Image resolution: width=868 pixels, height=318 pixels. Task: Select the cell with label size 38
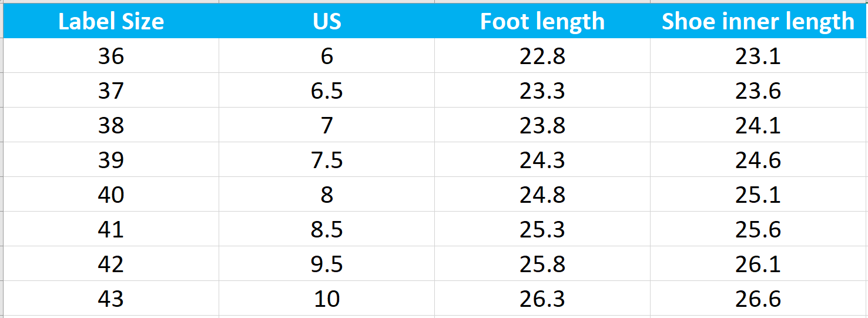(111, 125)
